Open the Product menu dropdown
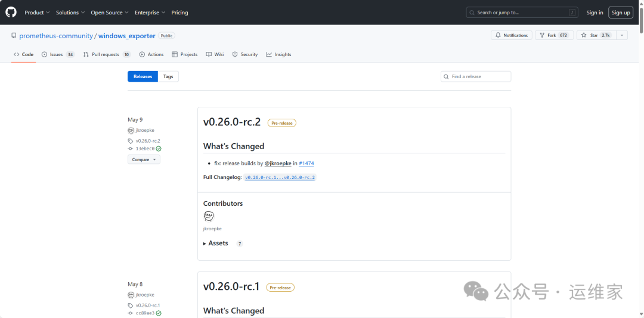Image resolution: width=644 pixels, height=318 pixels. (37, 13)
